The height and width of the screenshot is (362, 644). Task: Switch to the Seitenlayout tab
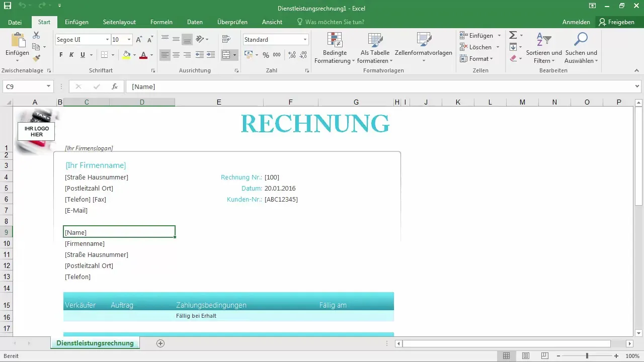119,22
